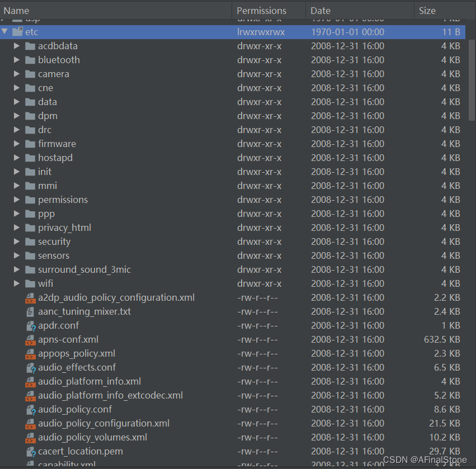476x469 pixels.
Task: Click the sensors folder icon
Action: 30,255
